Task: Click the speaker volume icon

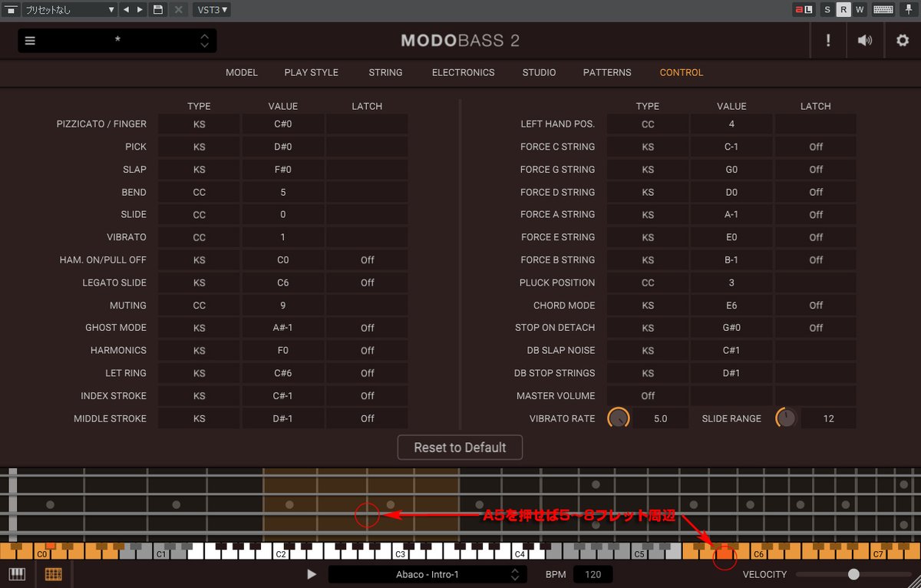Action: [865, 41]
